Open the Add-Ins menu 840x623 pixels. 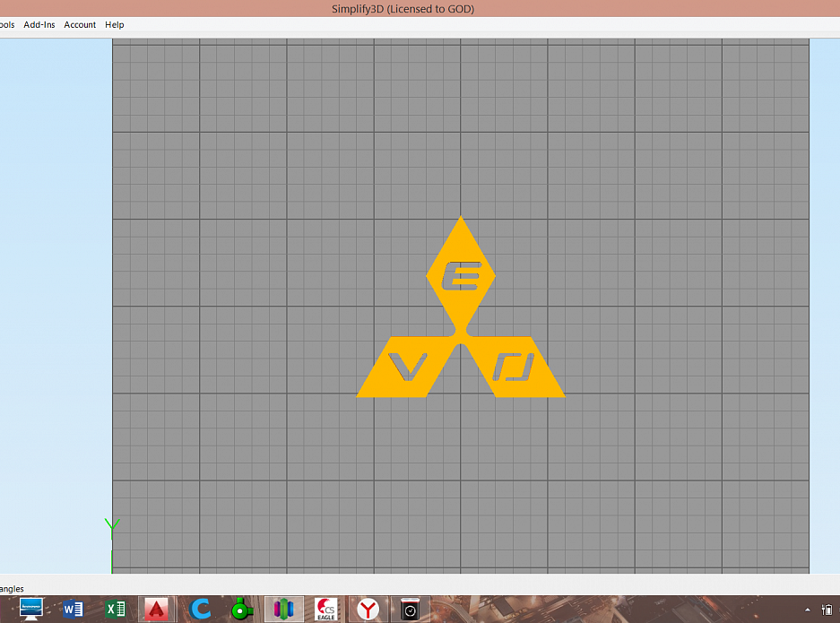39,24
